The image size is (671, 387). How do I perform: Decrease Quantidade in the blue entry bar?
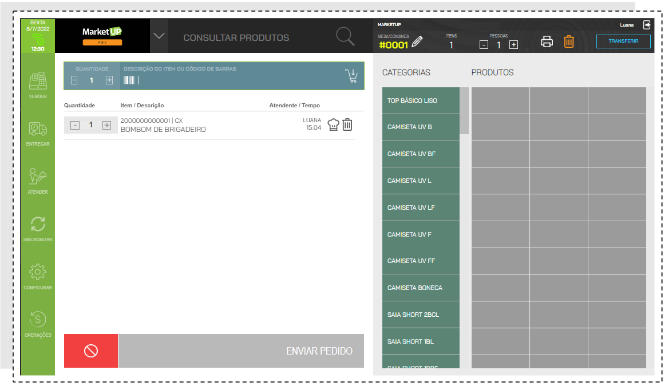coord(74,80)
